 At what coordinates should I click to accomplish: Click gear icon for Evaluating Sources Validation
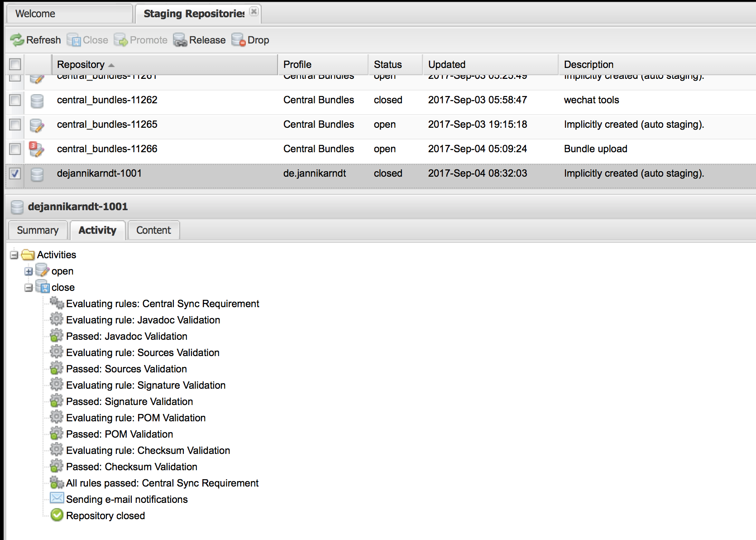(x=57, y=352)
